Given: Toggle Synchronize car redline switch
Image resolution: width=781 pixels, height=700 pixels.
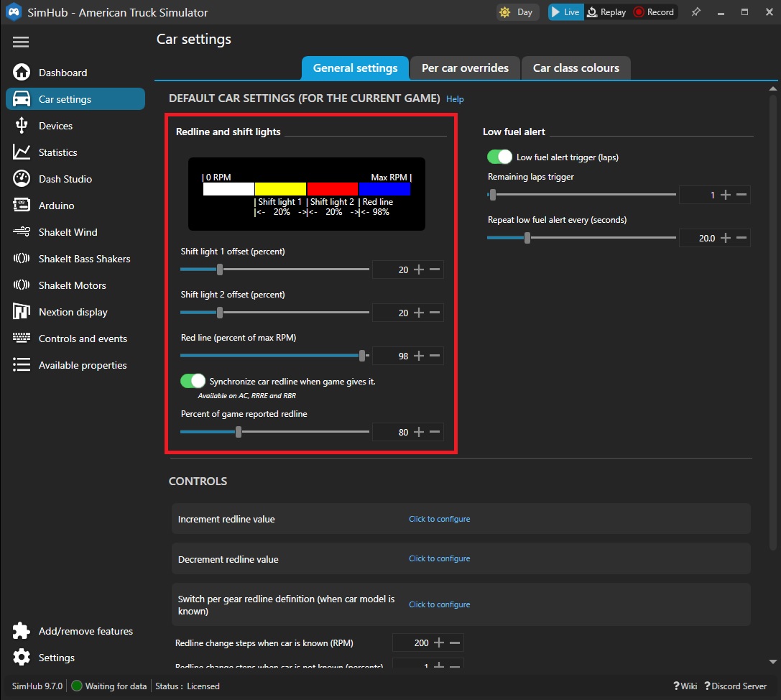Looking at the screenshot, I should click(193, 381).
